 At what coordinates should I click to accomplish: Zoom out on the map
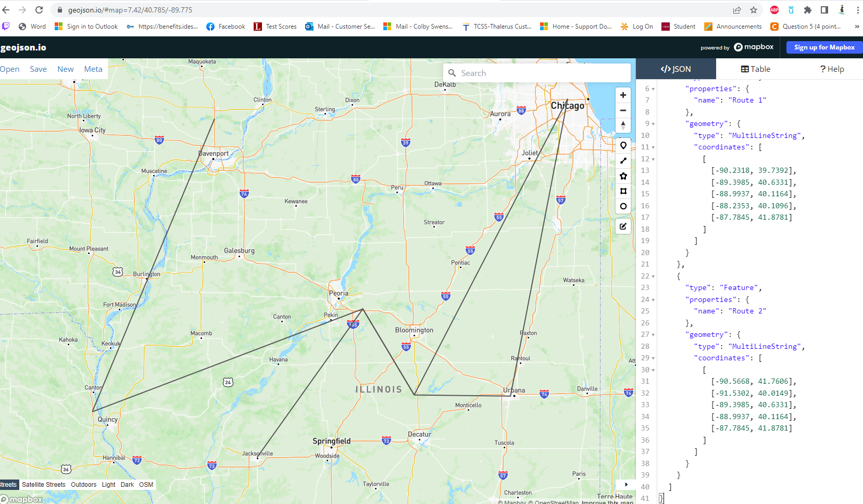coord(623,110)
